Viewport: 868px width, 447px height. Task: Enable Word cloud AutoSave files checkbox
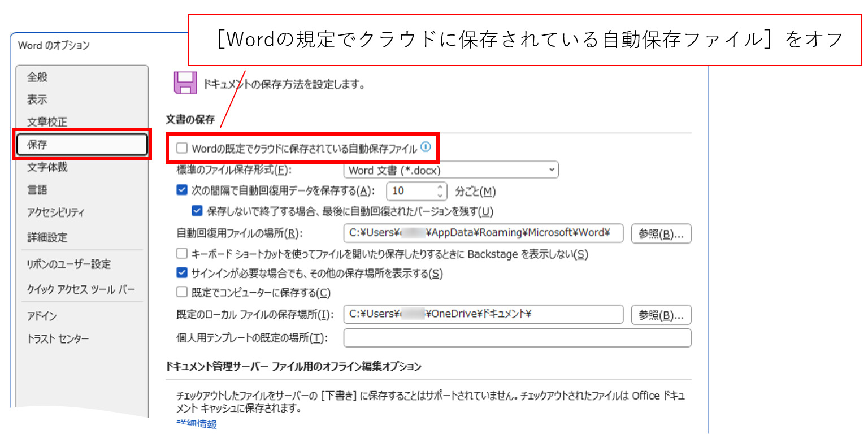coord(182,148)
